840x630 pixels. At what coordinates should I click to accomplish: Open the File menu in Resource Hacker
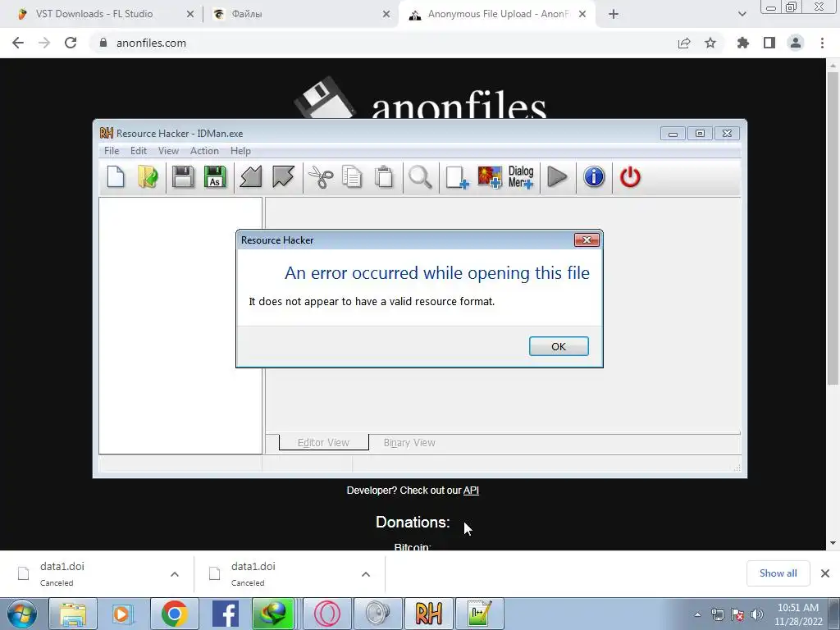click(x=112, y=151)
